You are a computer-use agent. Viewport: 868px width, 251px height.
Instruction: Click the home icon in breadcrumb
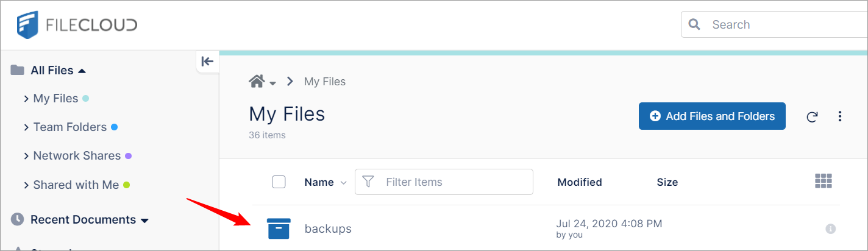tap(257, 81)
